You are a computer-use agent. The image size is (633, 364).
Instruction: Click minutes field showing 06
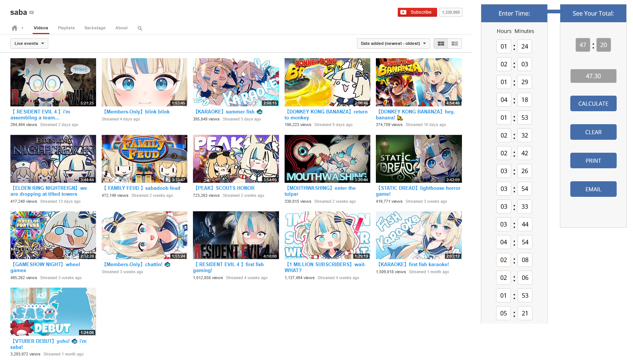click(525, 278)
